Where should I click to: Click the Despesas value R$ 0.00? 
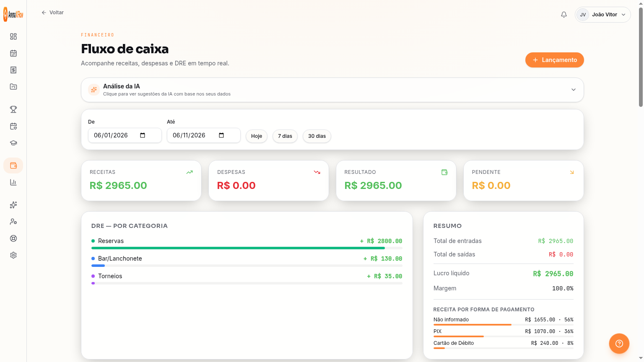[236, 186]
